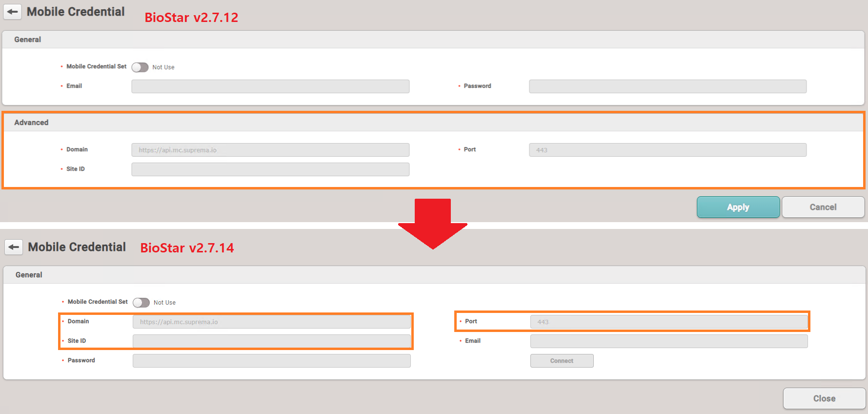Click the Cancel button
868x414 pixels.
(823, 207)
